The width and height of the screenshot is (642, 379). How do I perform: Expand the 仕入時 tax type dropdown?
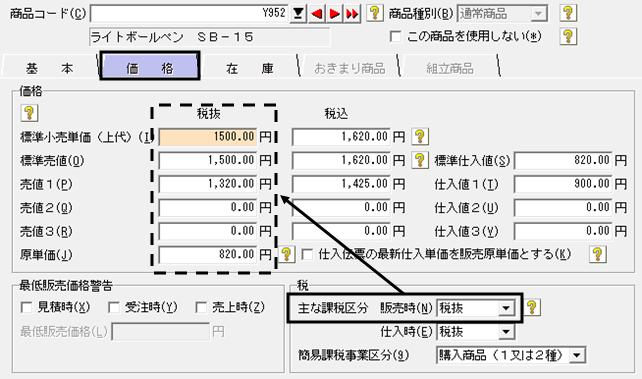point(506,332)
